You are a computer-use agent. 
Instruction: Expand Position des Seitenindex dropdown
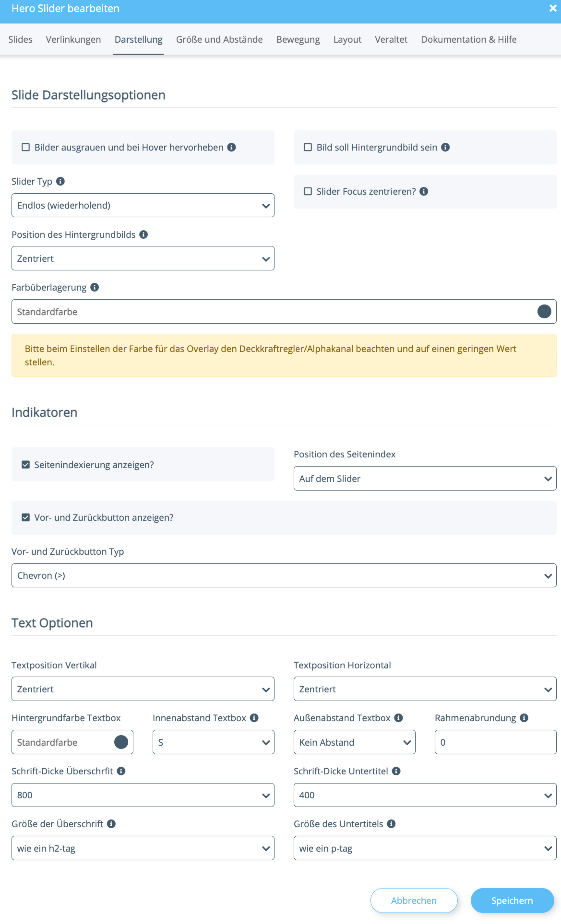424,479
